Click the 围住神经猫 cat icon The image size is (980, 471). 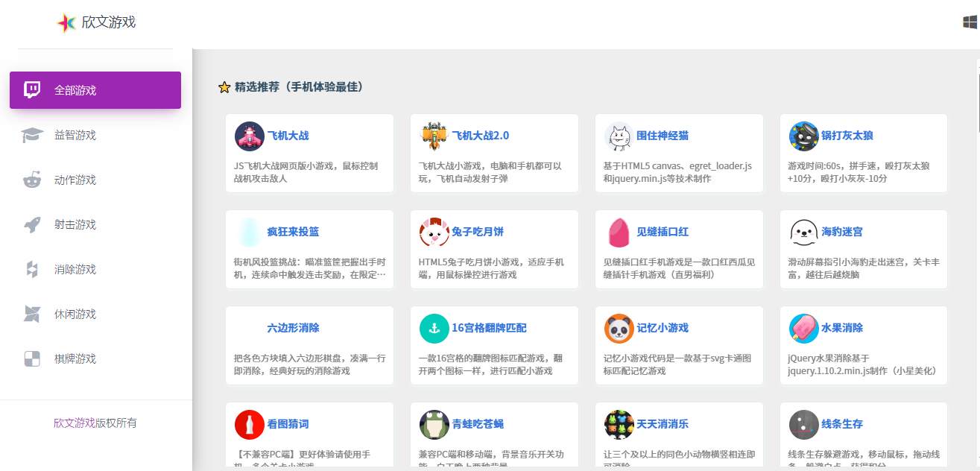coord(619,136)
